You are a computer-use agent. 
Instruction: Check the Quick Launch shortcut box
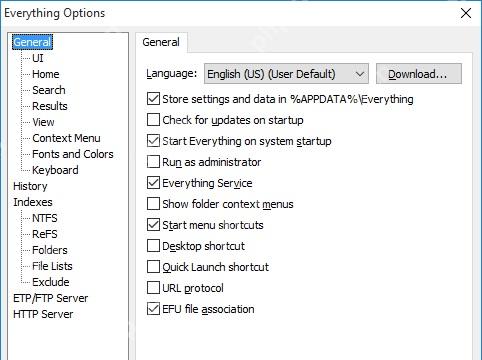click(153, 267)
